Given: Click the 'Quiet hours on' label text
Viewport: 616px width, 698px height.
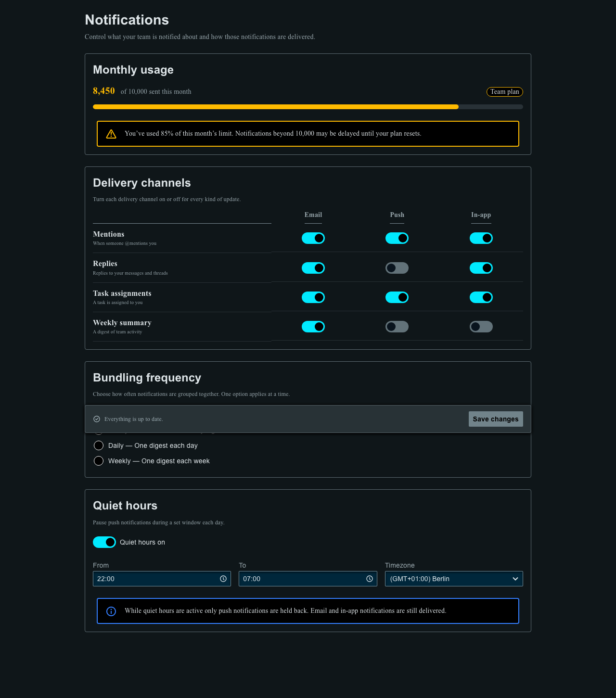Looking at the screenshot, I should [x=142, y=542].
